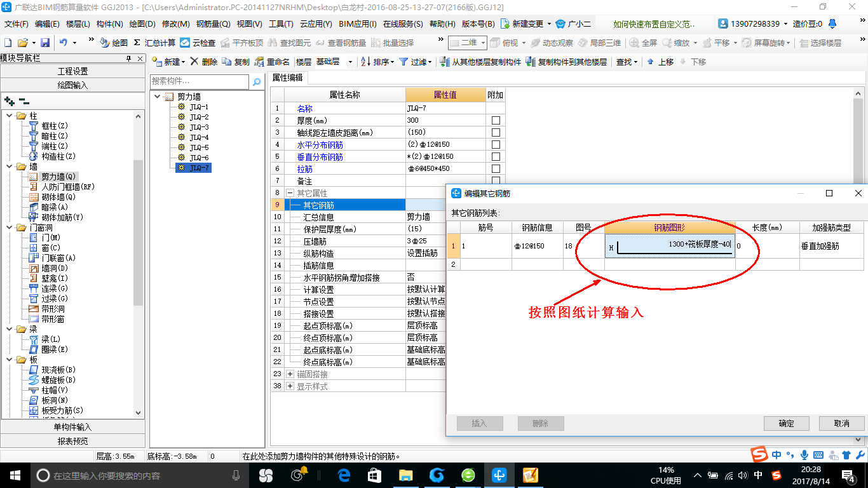
Task: Collapse the 剪力墙 component tree root
Action: 158,97
